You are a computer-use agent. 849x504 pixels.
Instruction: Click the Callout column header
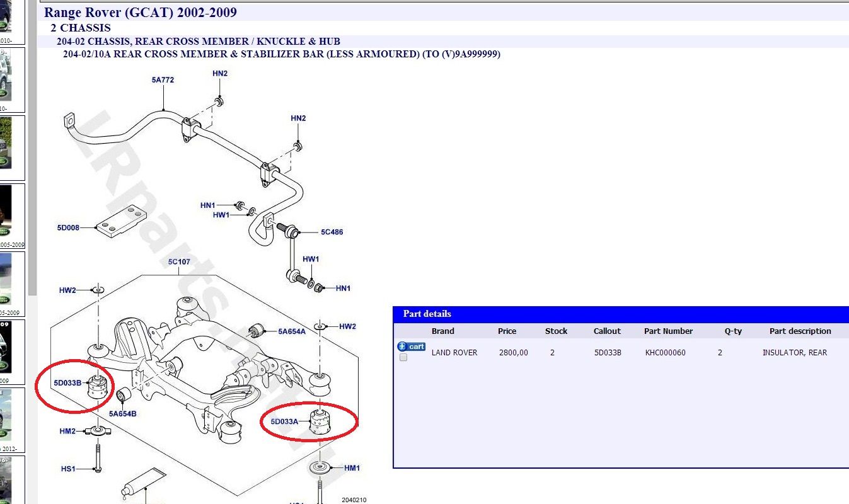(607, 331)
